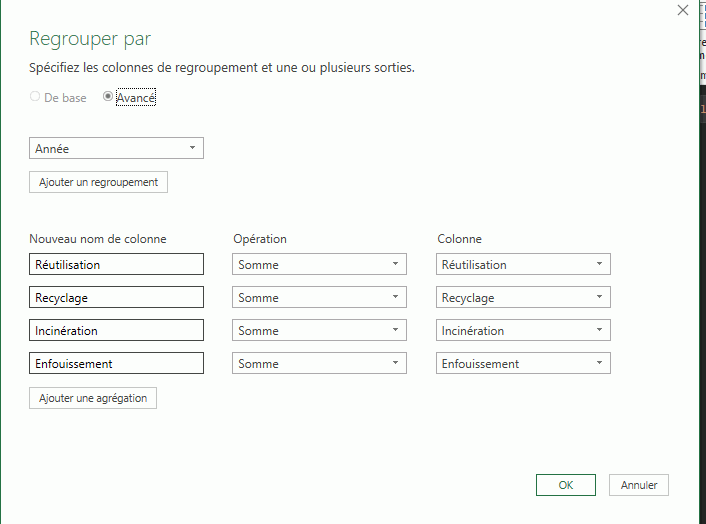706x524 pixels.
Task: Confirm grouping with the OK button
Action: (566, 485)
